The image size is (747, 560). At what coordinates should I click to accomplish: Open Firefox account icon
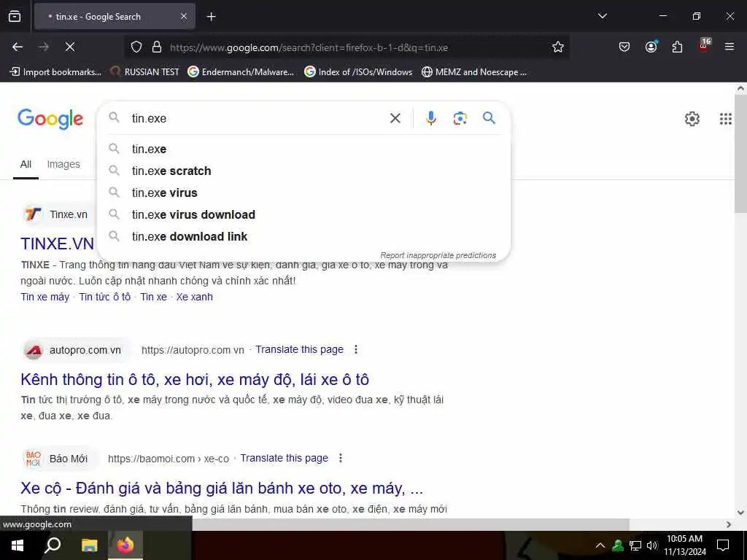click(651, 47)
